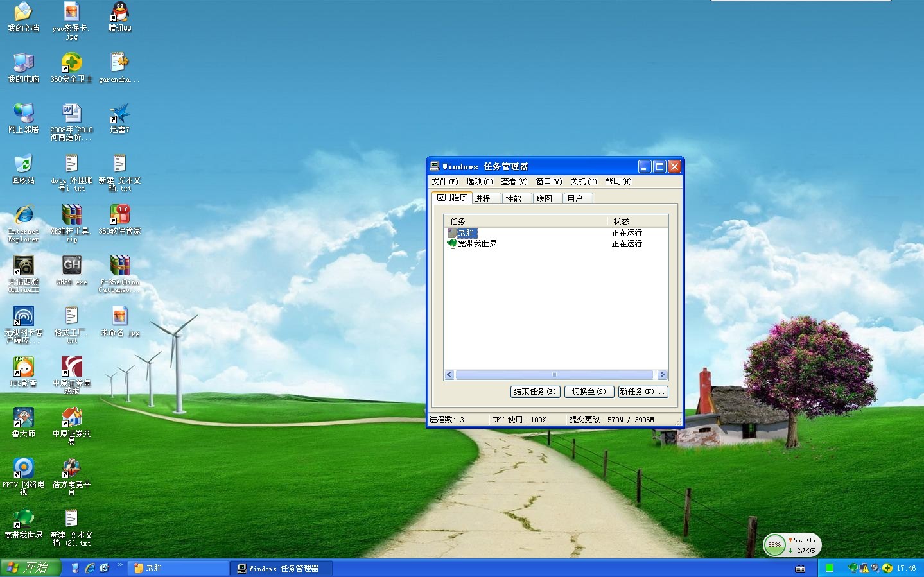Image resolution: width=924 pixels, height=577 pixels.
Task: Open the PPTV 网络电视 shortcut
Action: click(23, 477)
